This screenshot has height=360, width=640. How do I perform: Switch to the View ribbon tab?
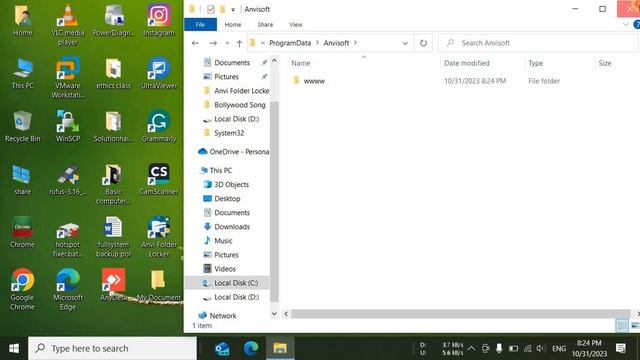tap(296, 24)
